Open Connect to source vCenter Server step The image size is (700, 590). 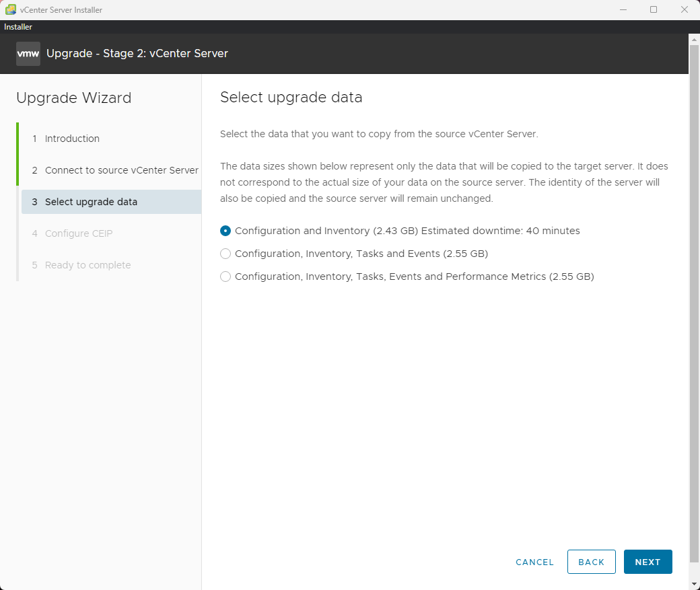point(121,170)
